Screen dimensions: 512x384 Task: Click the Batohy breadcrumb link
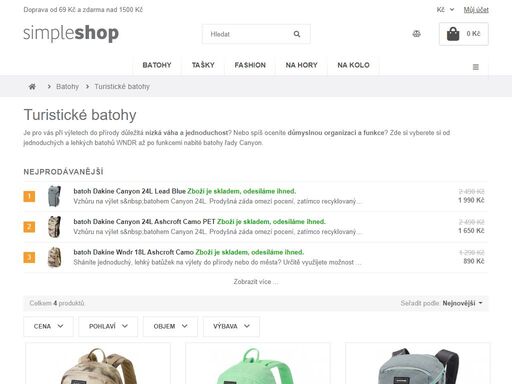(x=67, y=87)
